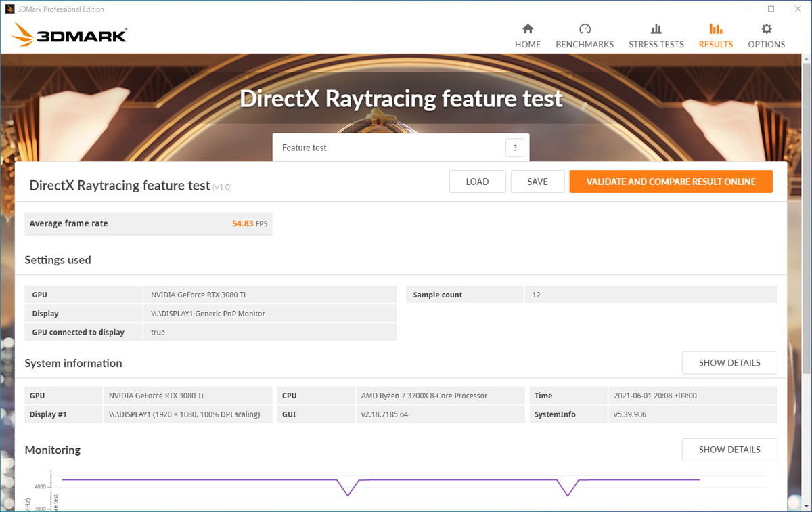812x512 pixels.
Task: Open the Stress Tests bar chart icon
Action: click(x=656, y=29)
